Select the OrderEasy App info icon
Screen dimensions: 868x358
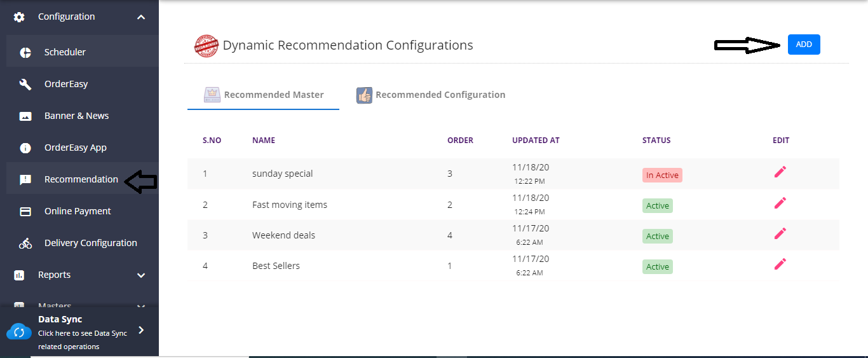[x=25, y=148]
